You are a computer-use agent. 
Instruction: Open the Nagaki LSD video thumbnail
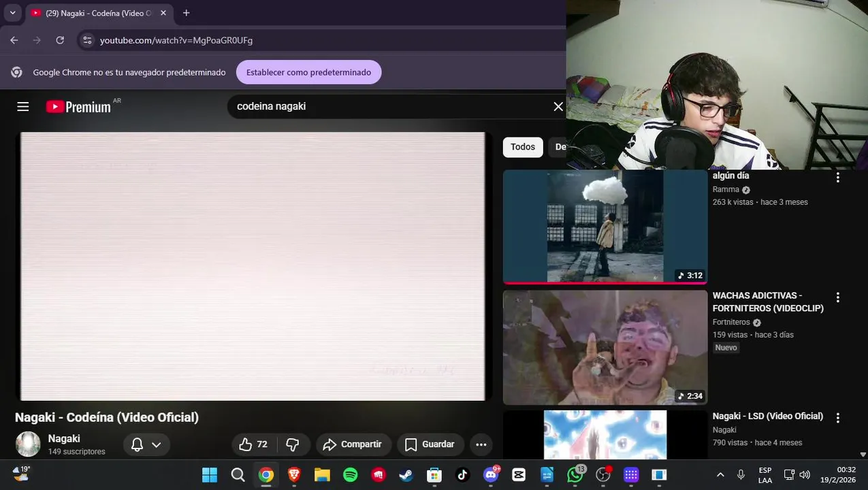coord(605,435)
